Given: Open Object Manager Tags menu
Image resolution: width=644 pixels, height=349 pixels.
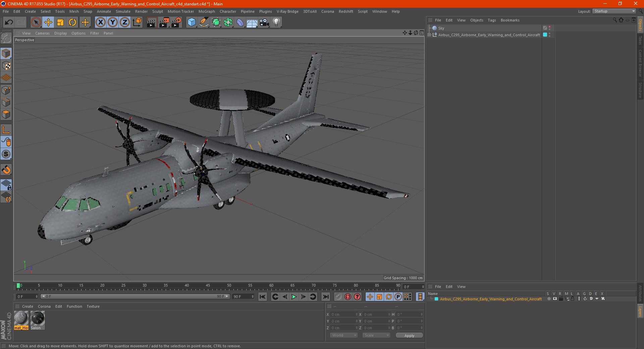Looking at the screenshot, I should (x=492, y=20).
